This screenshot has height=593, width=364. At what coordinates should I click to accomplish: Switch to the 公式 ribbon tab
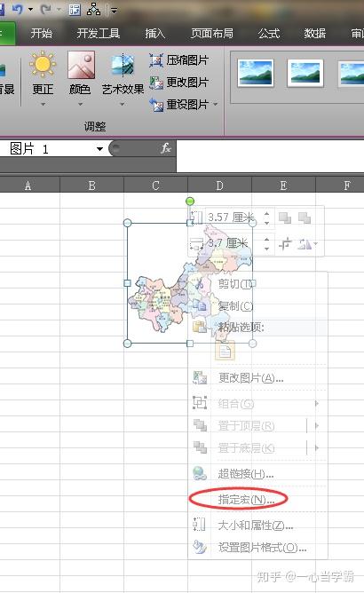[269, 34]
